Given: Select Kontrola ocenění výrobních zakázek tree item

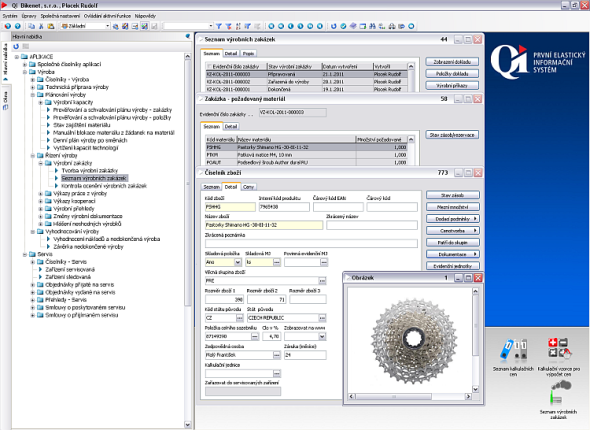Looking at the screenshot, I should (x=104, y=186).
